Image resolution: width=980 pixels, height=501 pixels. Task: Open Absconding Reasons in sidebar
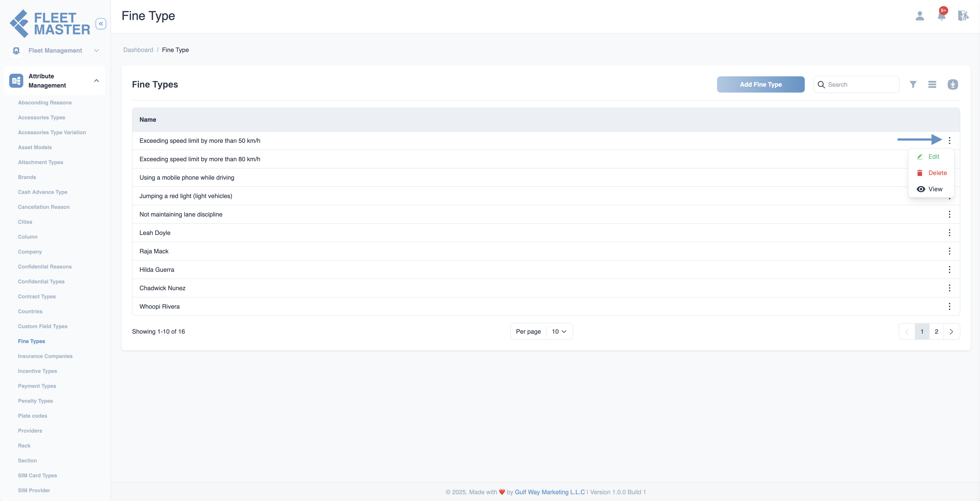(45, 103)
